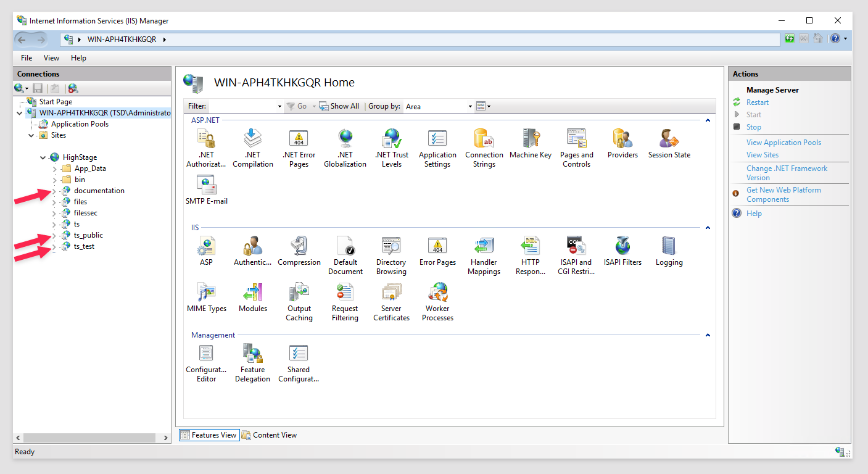The height and width of the screenshot is (474, 868).
Task: Open Server Certificates feature
Action: [x=391, y=302]
